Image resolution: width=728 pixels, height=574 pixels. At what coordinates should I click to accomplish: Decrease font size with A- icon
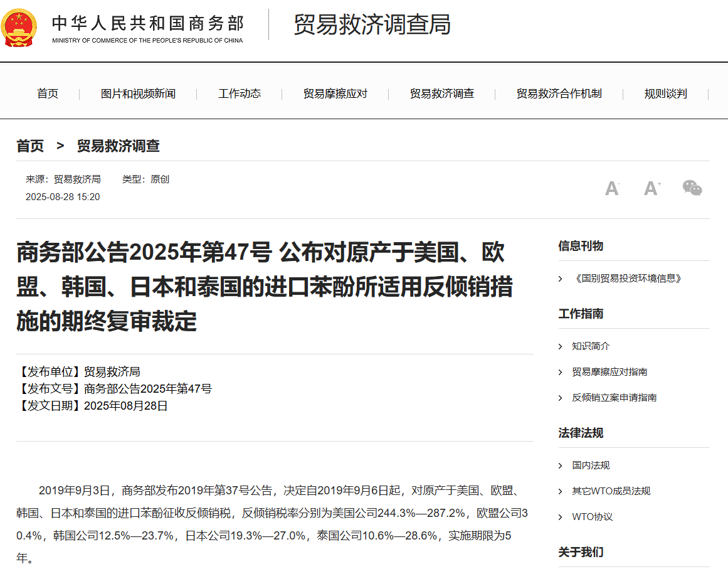click(612, 188)
